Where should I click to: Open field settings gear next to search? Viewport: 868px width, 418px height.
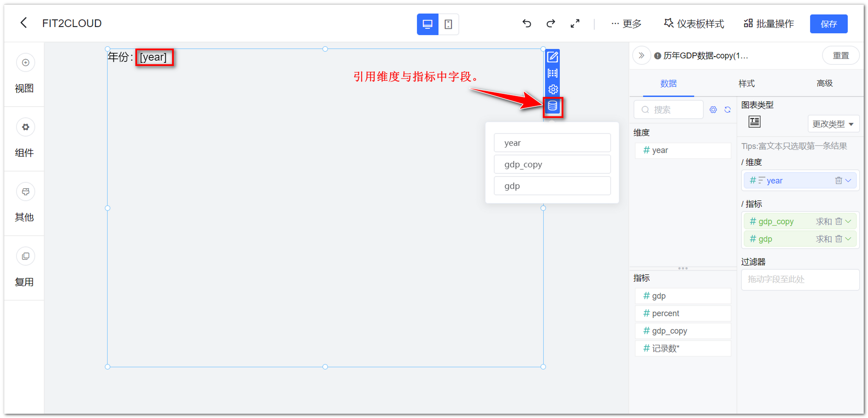(x=713, y=110)
